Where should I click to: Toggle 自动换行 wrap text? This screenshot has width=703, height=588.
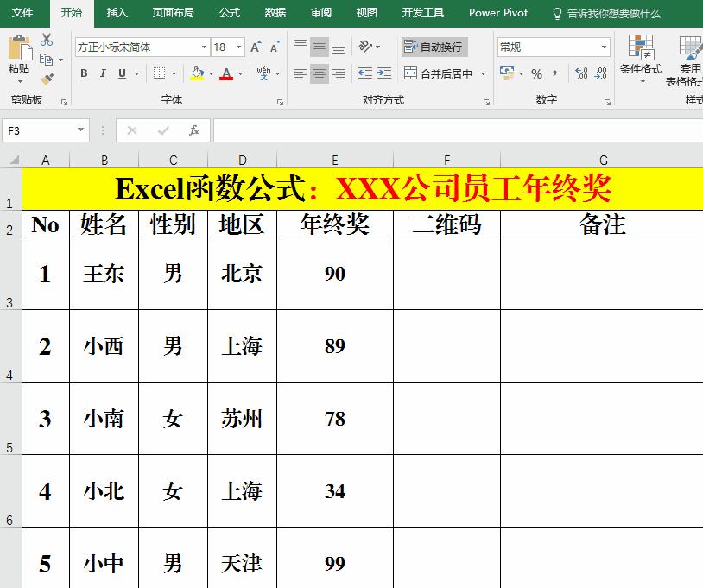tap(434, 47)
